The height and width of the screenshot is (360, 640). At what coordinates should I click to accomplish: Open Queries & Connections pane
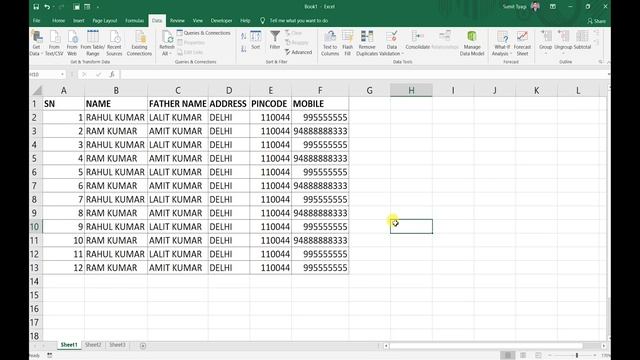(x=204, y=33)
